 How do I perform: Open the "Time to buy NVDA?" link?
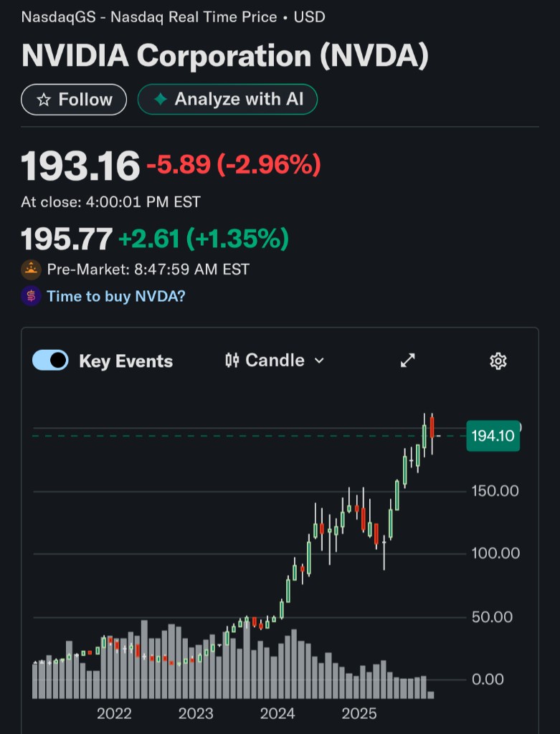115,296
